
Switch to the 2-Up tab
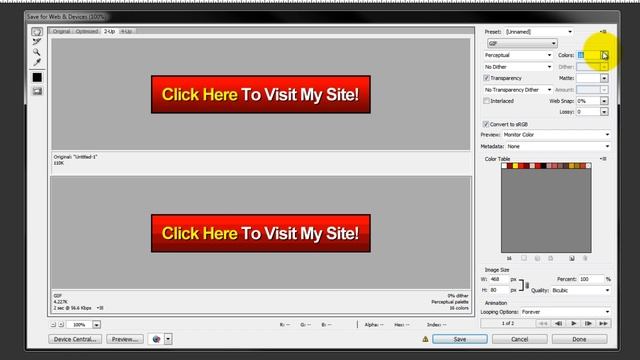109,31
